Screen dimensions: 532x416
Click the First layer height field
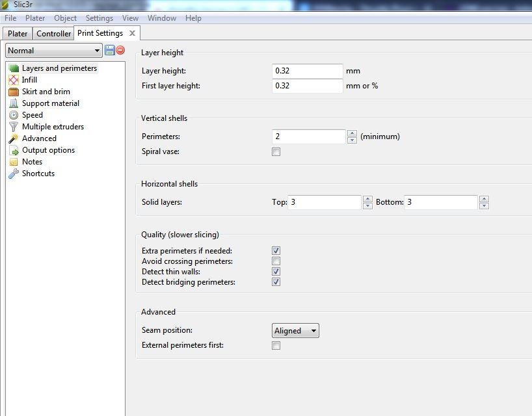click(308, 86)
